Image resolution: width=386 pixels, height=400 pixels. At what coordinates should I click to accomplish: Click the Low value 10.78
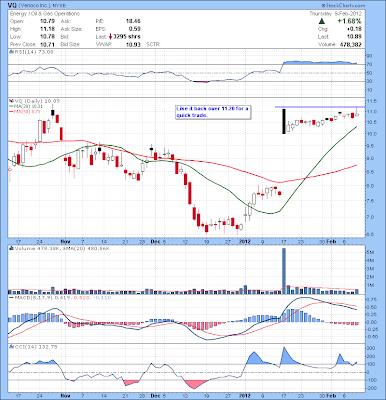(48, 37)
